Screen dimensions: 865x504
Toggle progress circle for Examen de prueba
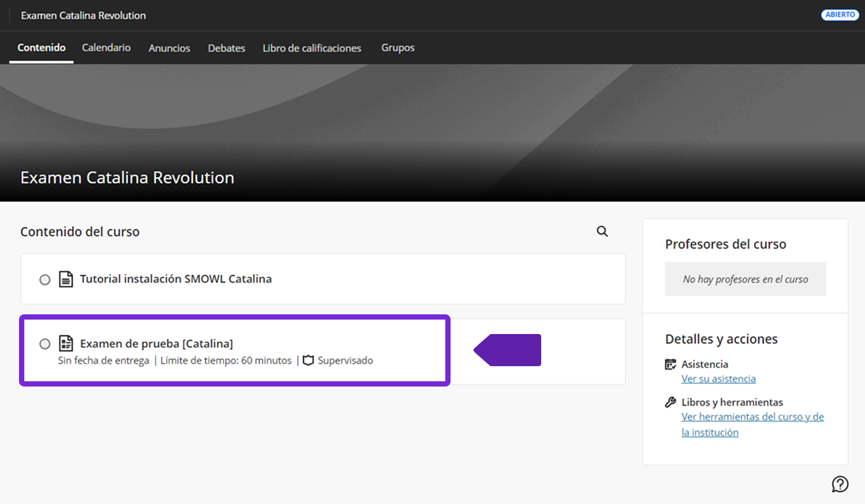45,344
